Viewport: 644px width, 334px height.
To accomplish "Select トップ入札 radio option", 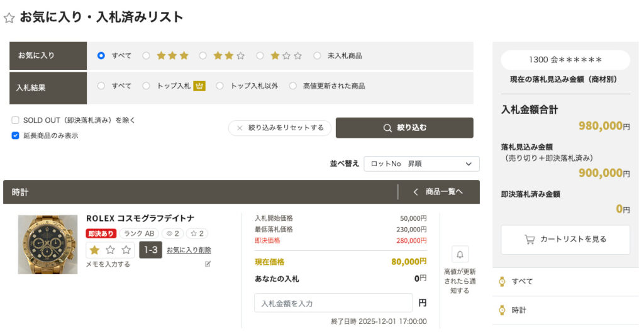I will pos(146,86).
